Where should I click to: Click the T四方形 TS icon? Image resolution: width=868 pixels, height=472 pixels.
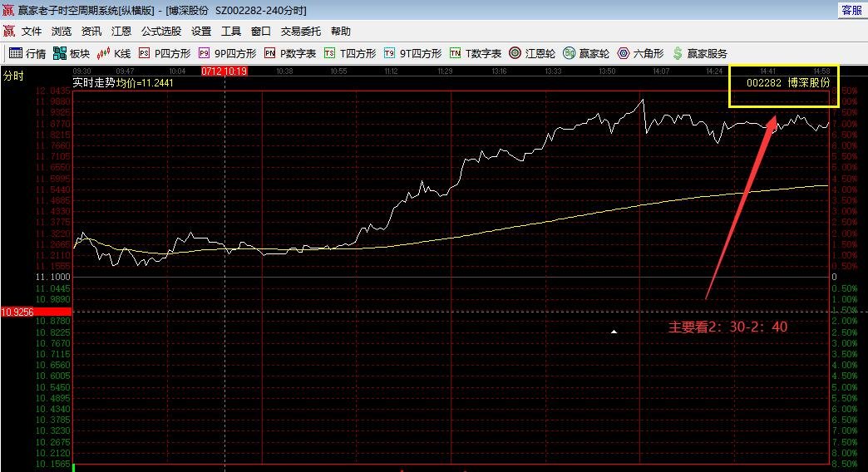pyautogui.click(x=329, y=53)
